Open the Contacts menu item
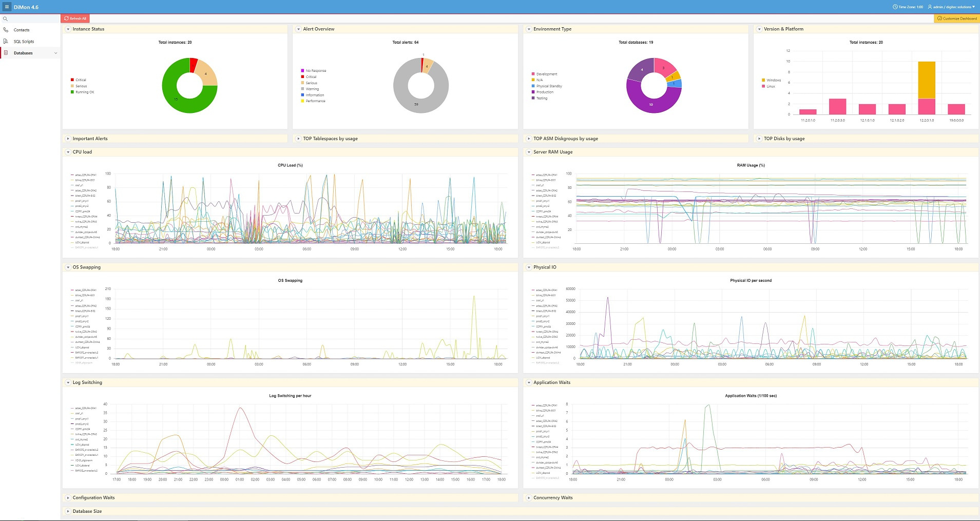980x521 pixels. point(22,30)
